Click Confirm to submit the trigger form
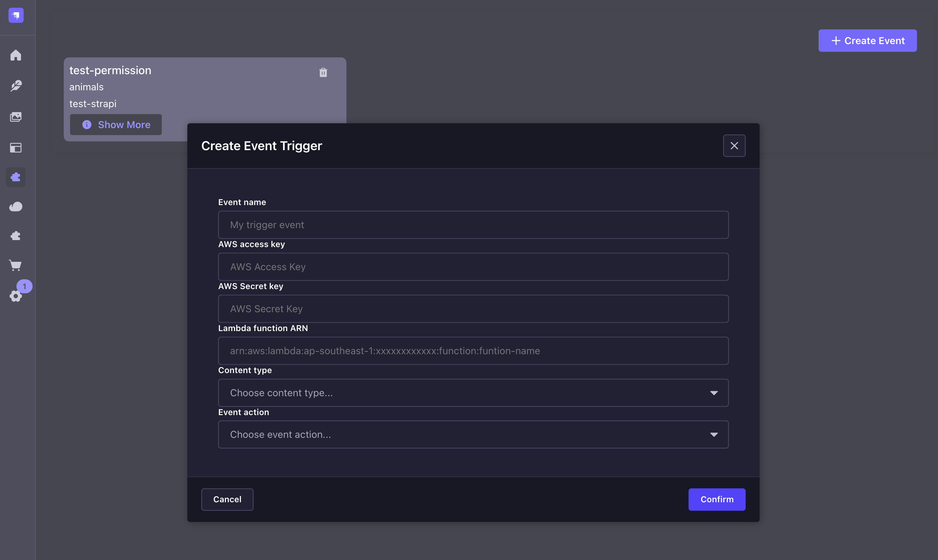 [717, 499]
